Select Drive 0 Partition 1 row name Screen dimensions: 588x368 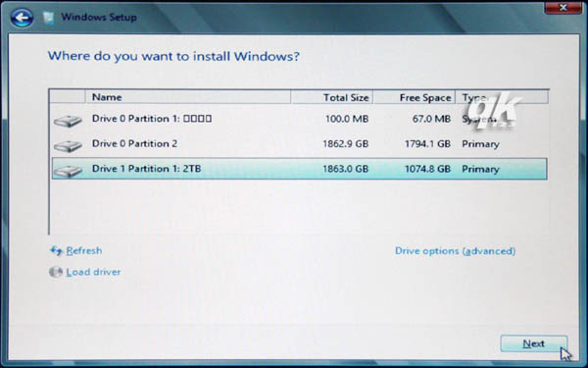(152, 119)
